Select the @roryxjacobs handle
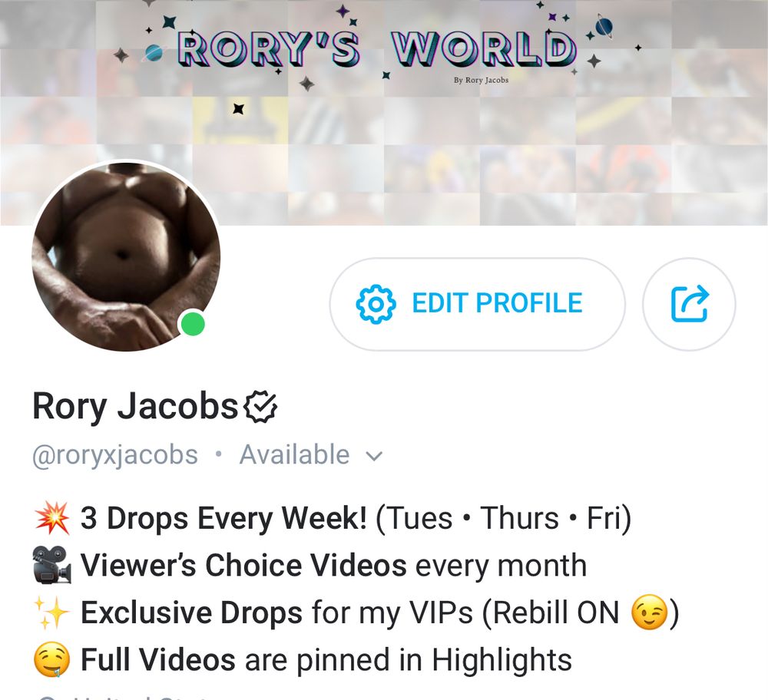The height and width of the screenshot is (700, 768). tap(115, 454)
